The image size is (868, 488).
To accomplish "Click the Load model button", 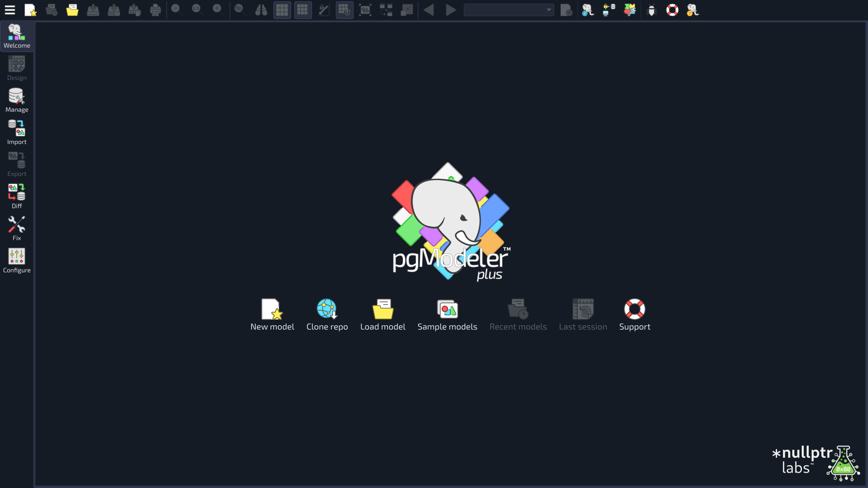I will point(383,314).
